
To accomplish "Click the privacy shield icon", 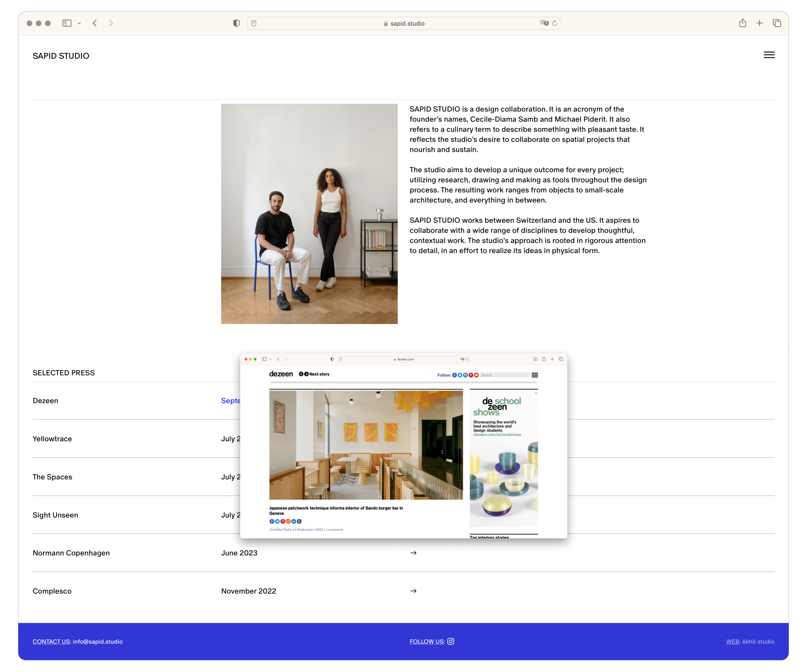I will (236, 23).
